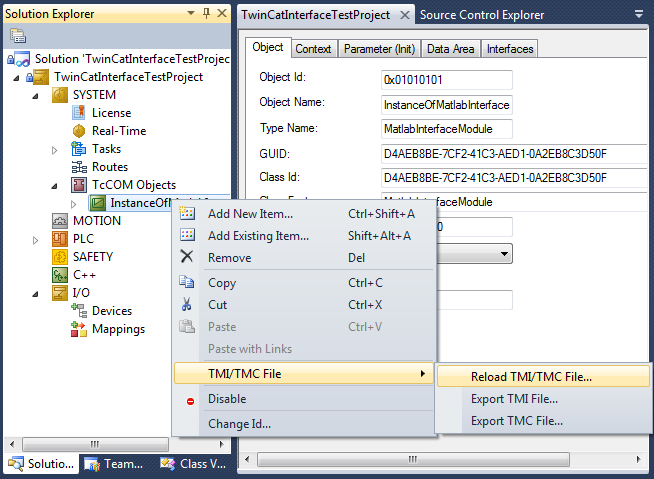Pin the Solution Explorer panel
The height and width of the screenshot is (479, 654).
tap(206, 13)
